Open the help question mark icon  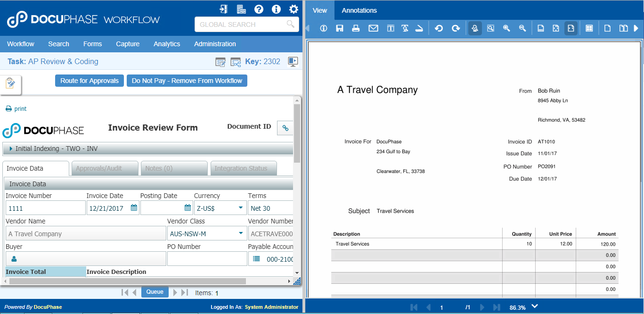coord(259,9)
